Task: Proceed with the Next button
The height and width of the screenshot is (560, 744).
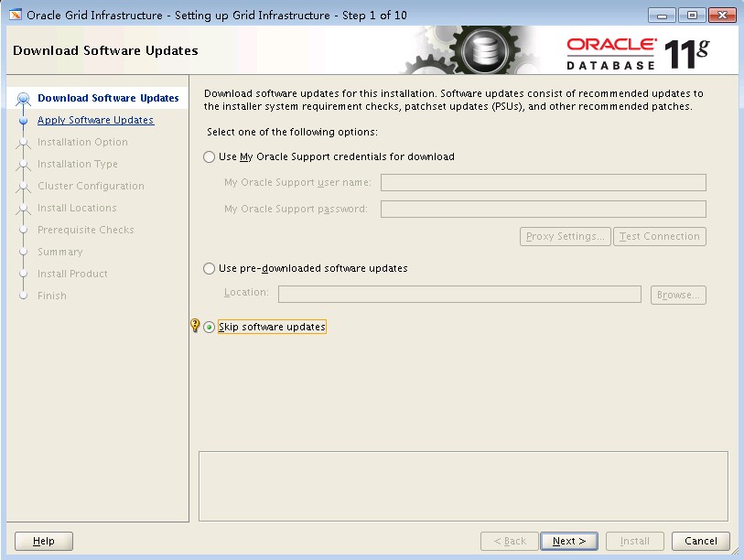Action: click(569, 541)
